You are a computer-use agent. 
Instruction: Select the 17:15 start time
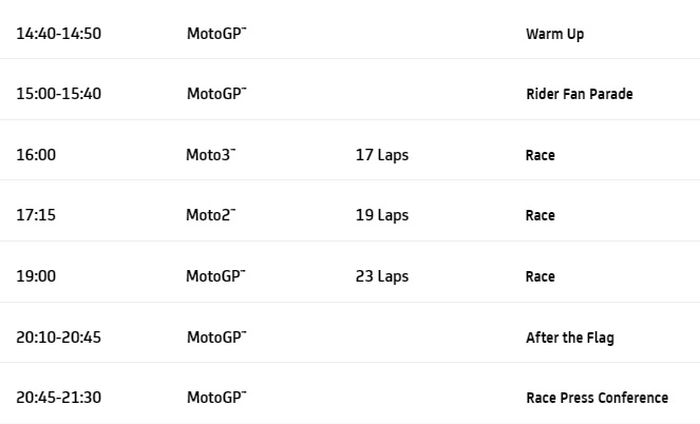(35, 215)
